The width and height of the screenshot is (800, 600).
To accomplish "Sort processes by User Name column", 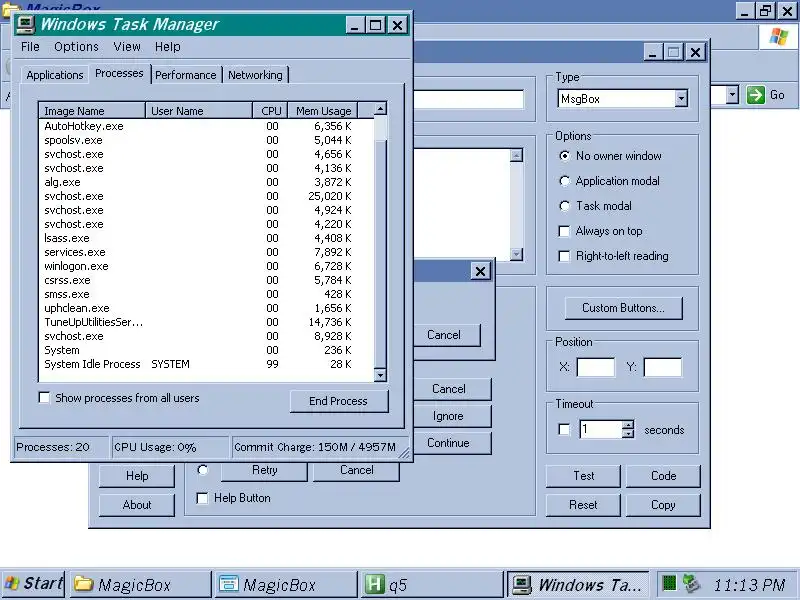I will click(x=199, y=111).
